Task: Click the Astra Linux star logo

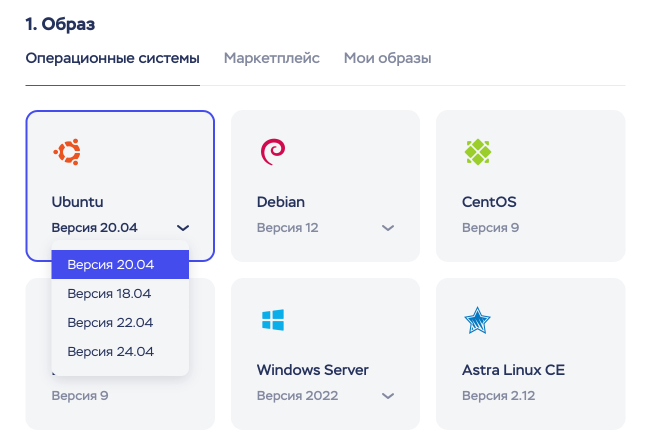Action: tap(477, 320)
